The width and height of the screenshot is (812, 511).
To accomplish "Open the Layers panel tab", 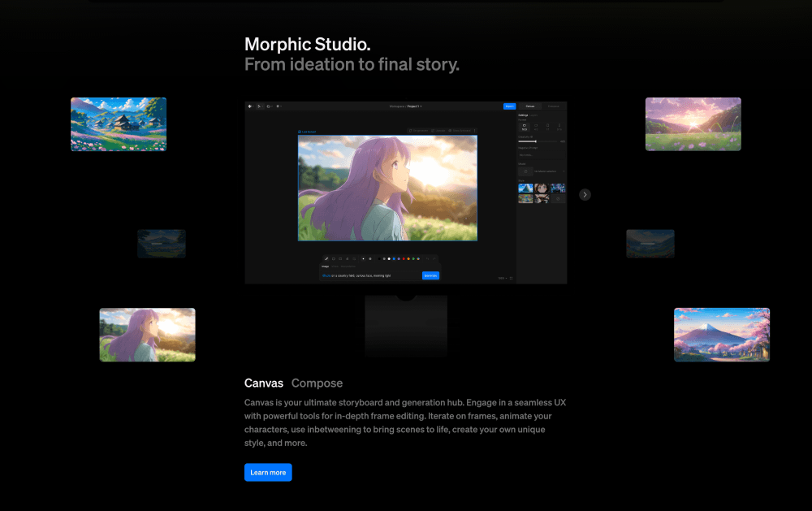I will [533, 115].
